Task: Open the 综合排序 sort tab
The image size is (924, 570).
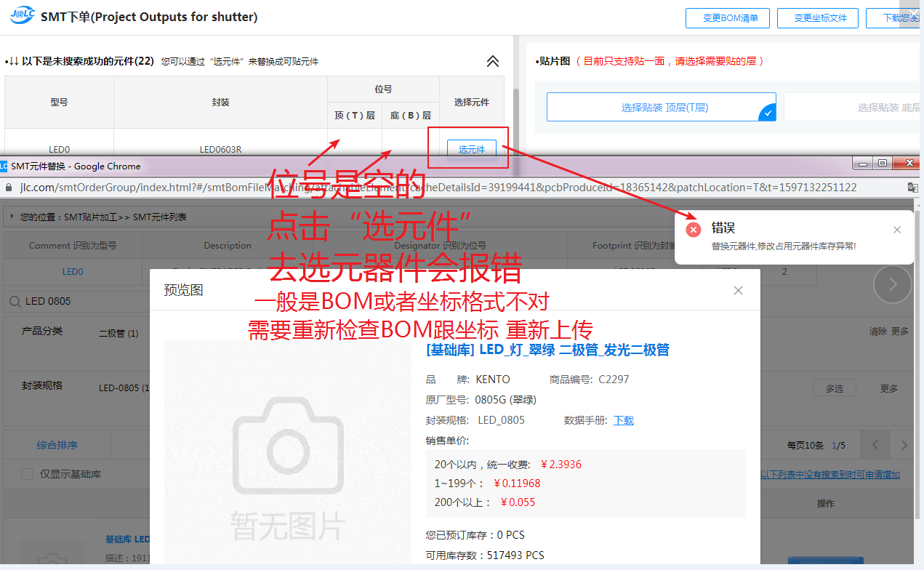Action: point(57,445)
